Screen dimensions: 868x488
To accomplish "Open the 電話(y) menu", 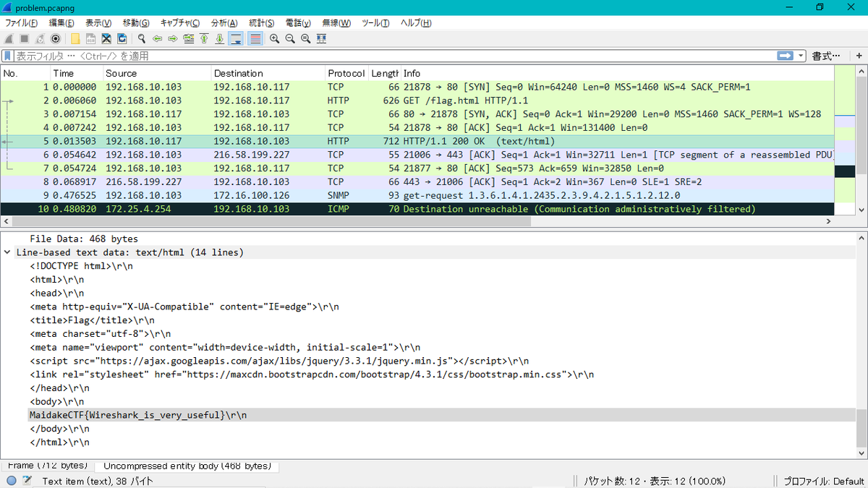I will tap(297, 23).
